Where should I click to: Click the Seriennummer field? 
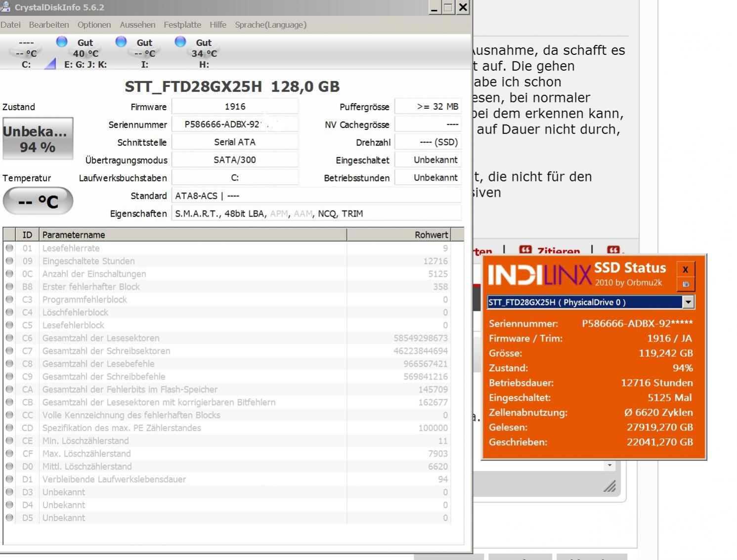point(235,125)
